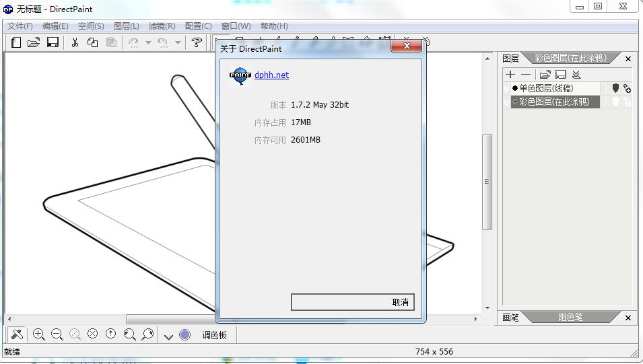This screenshot has width=643, height=364.
Task: Click the circled X view icon
Action: pos(93,334)
